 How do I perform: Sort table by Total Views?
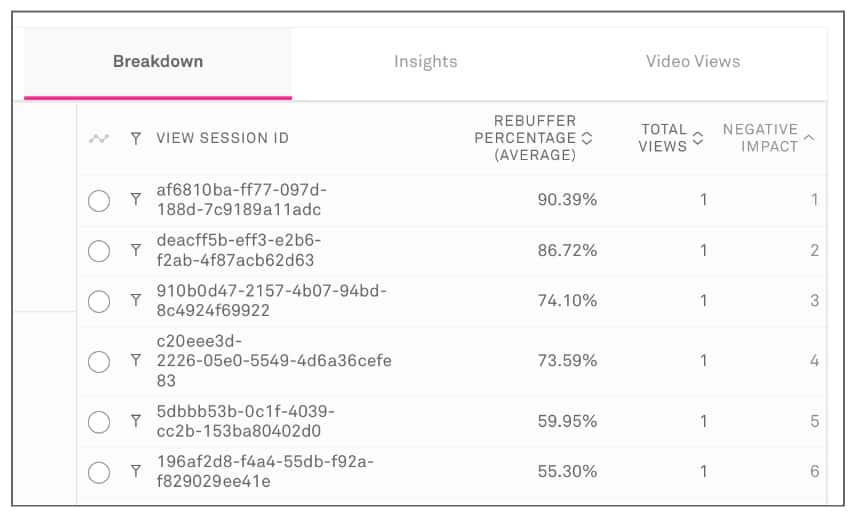coord(698,138)
